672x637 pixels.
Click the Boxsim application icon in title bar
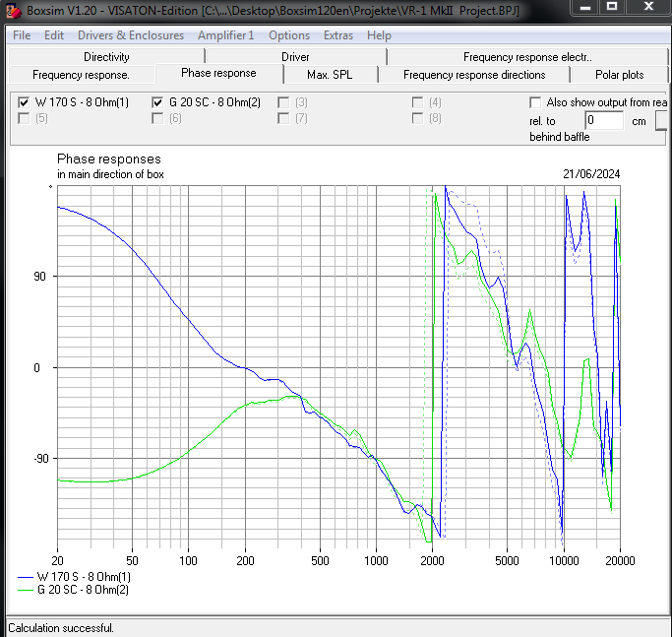13,10
